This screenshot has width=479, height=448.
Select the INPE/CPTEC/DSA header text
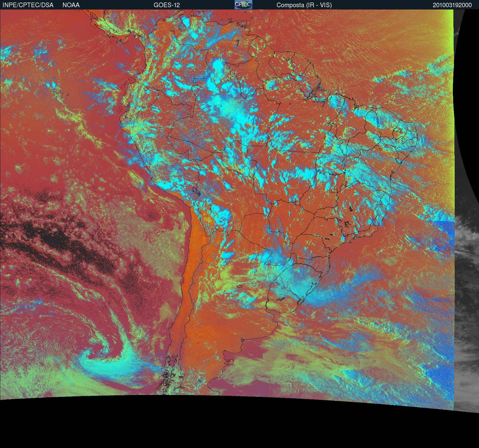click(28, 5)
